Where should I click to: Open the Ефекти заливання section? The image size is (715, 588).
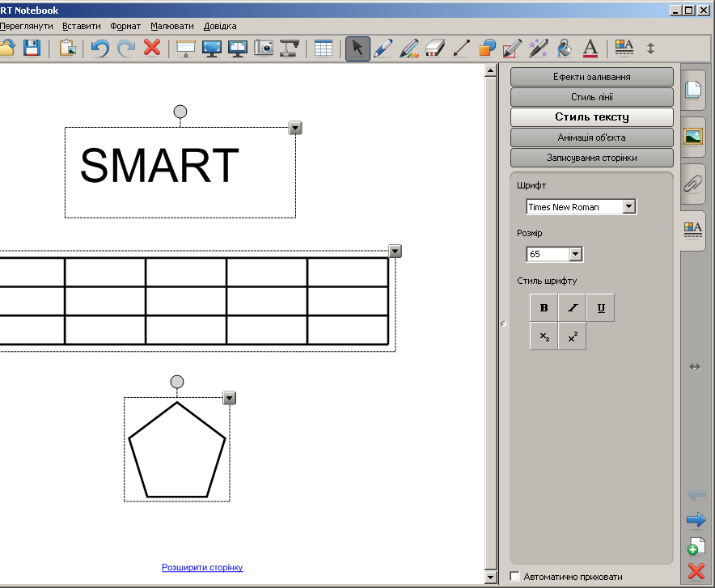tap(592, 77)
